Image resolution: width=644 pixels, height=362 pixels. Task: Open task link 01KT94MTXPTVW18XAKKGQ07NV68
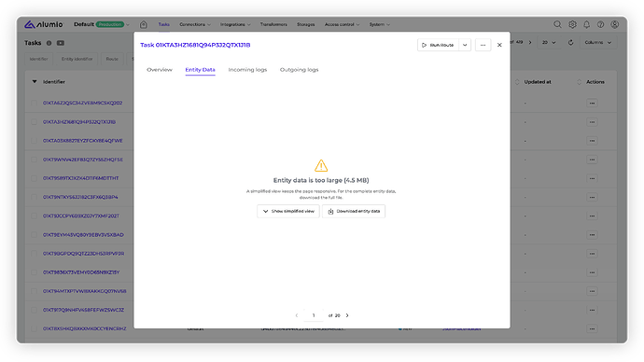[85, 291]
